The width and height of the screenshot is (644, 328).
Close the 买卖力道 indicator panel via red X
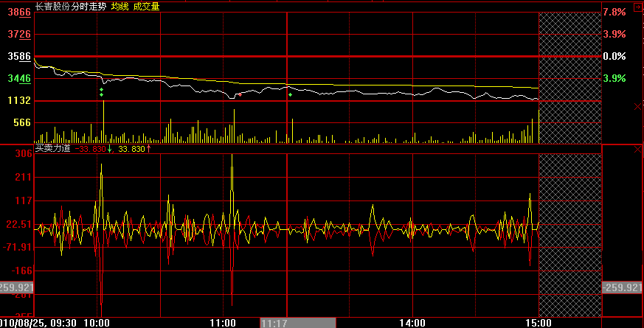[637, 149]
